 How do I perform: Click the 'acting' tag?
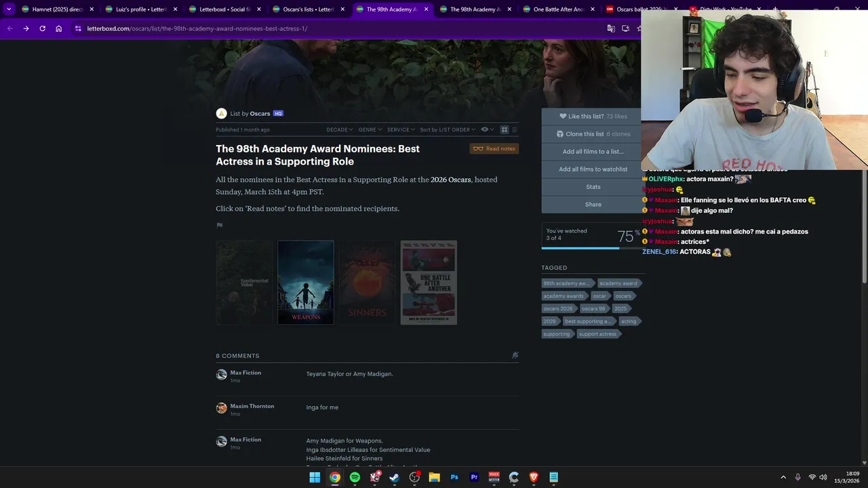click(629, 321)
